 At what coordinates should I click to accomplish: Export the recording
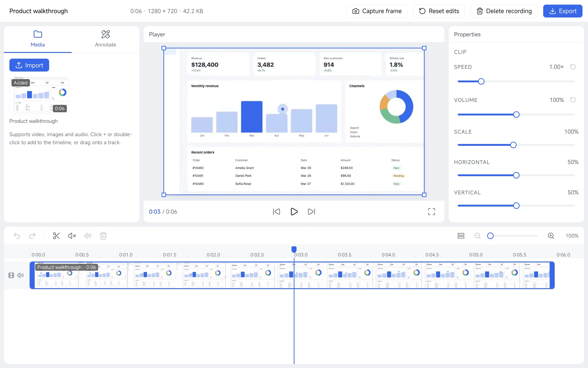(x=563, y=11)
